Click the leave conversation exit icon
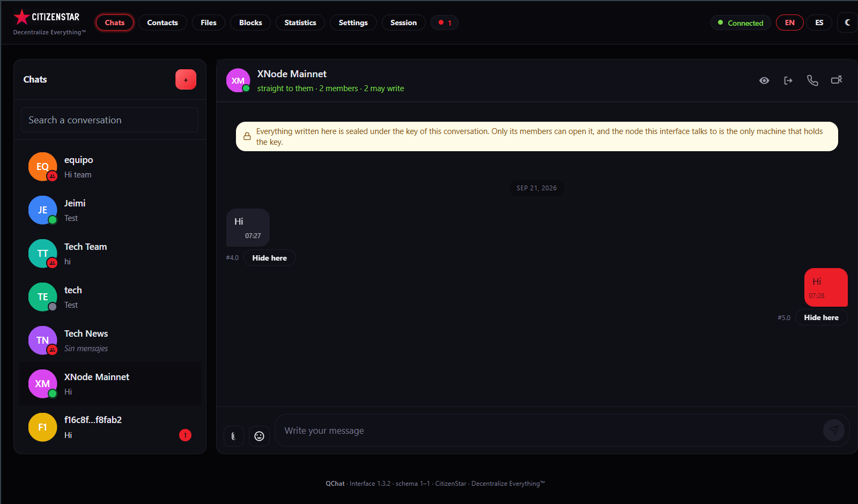 [x=788, y=80]
